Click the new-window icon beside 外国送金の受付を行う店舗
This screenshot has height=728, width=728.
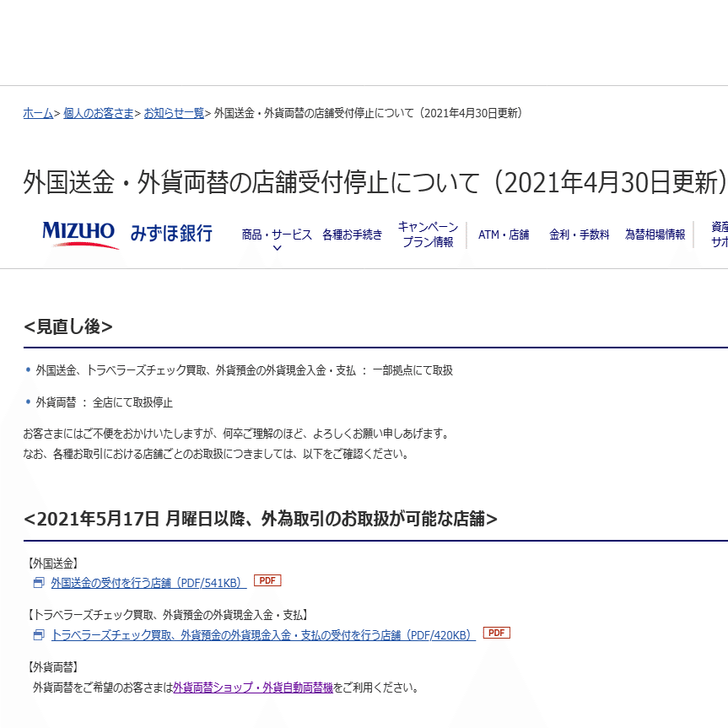pyautogui.click(x=39, y=583)
